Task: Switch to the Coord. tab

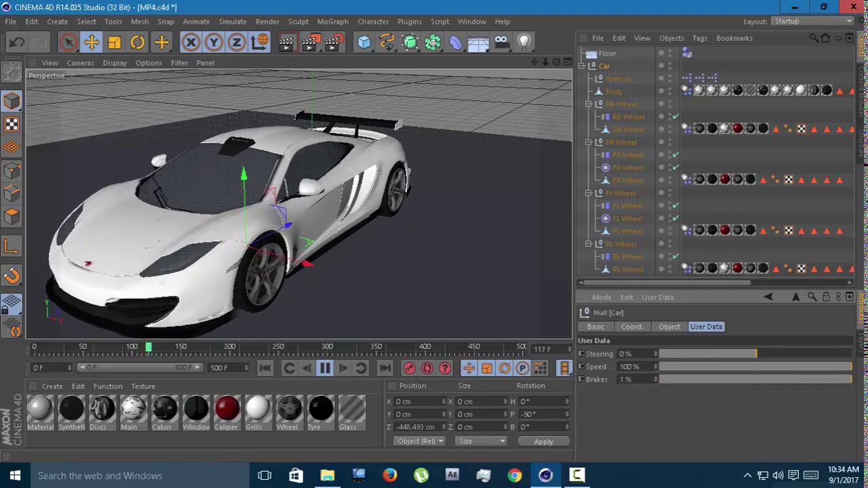Action: click(631, 327)
